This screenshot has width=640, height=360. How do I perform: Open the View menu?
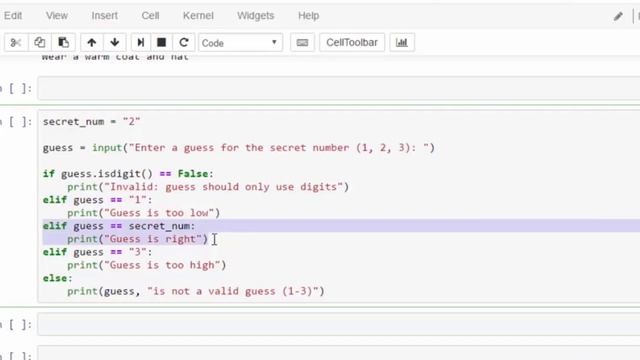click(57, 16)
